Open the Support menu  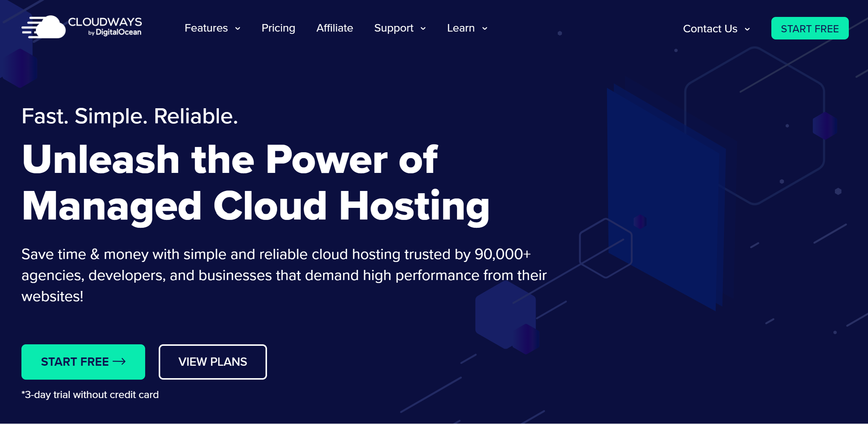(x=394, y=28)
